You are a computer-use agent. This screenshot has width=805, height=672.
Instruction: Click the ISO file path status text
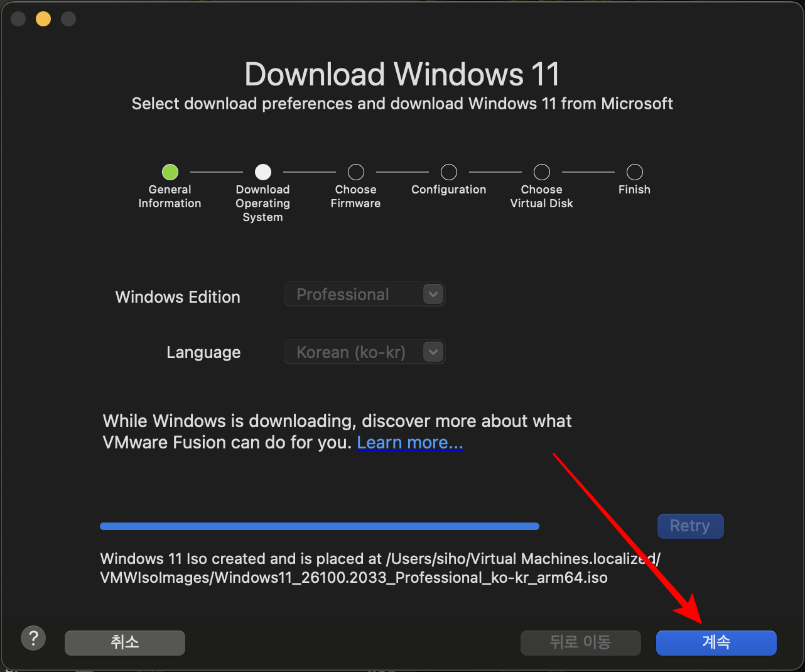point(381,568)
